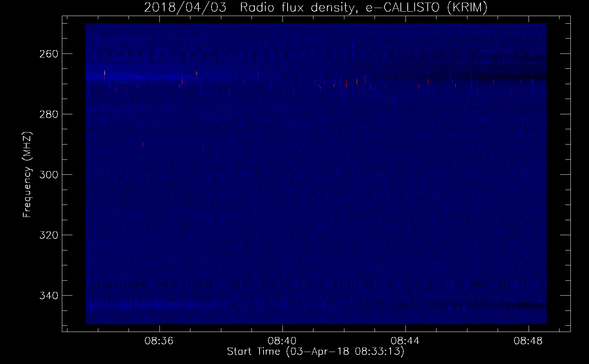Click the 08:36 time tick label
The height and width of the screenshot is (364, 589).
tap(159, 341)
